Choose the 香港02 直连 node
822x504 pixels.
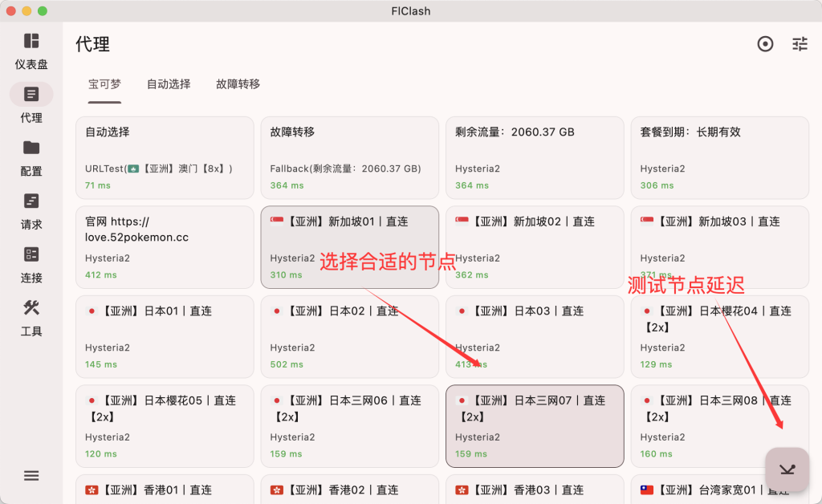[x=350, y=490]
